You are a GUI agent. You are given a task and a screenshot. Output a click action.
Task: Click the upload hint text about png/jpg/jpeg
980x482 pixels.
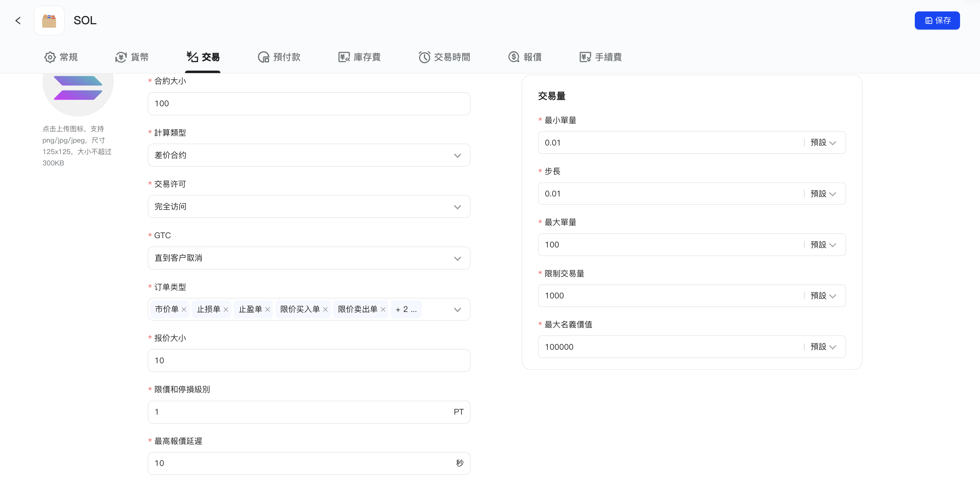[77, 146]
